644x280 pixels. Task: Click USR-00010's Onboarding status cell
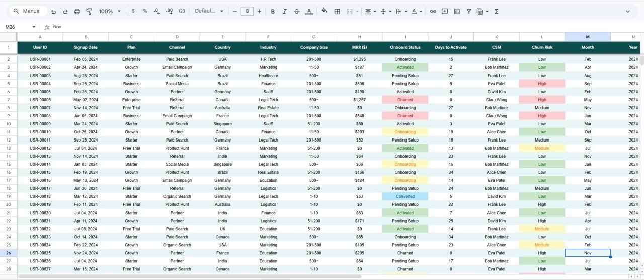(x=405, y=132)
